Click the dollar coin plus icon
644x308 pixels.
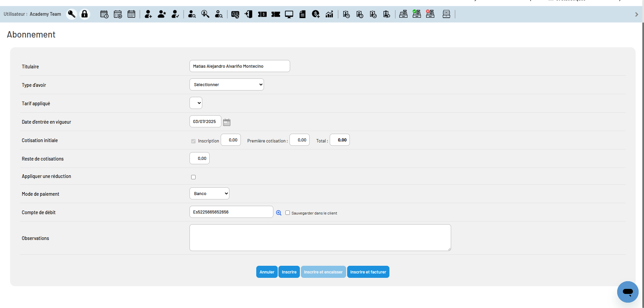coord(316,14)
